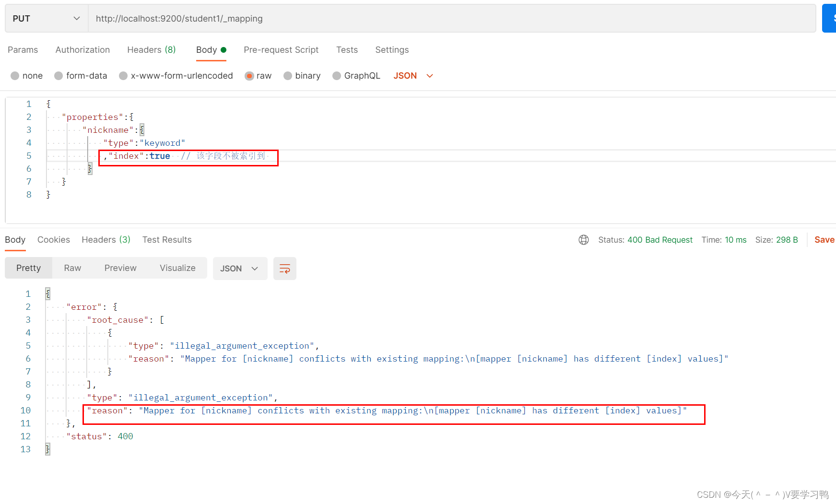
Task: Open the orange JSON format dropdown
Action: coord(413,76)
